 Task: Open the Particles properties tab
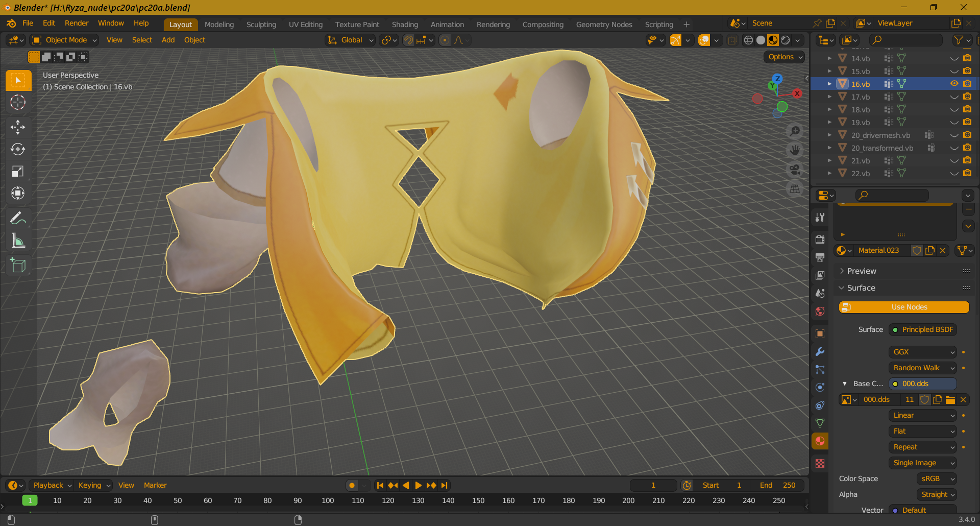coord(820,370)
